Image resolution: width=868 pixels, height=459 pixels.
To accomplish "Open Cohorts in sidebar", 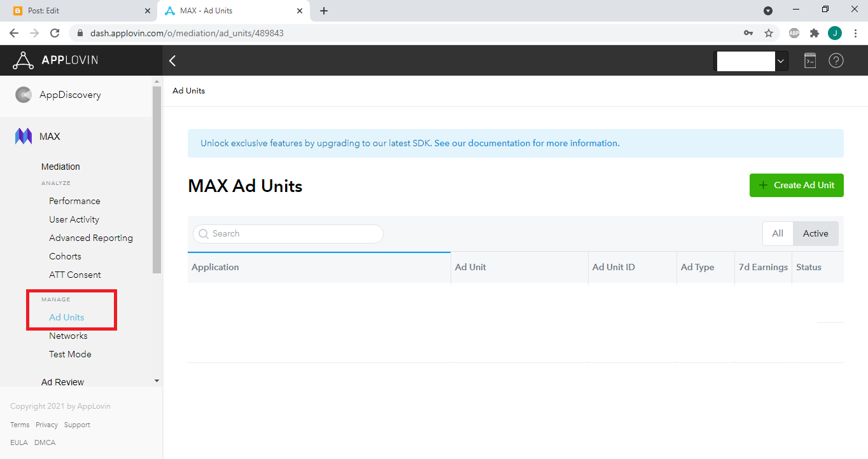I will coord(65,256).
